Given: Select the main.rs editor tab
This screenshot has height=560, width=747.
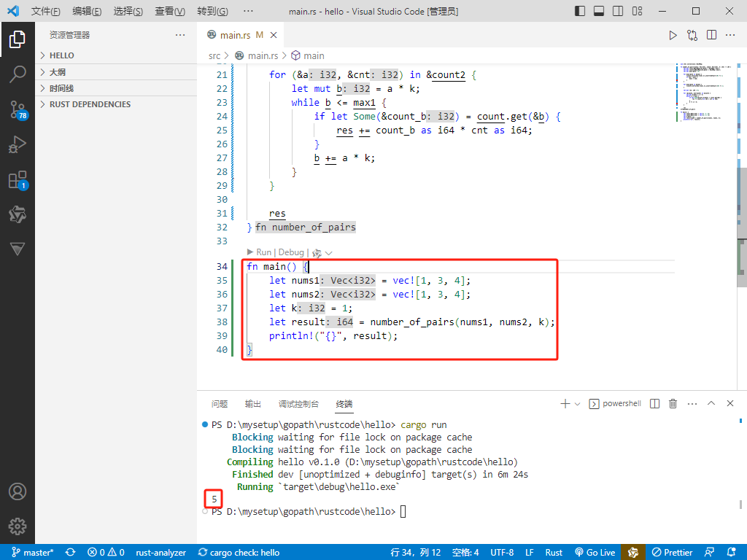Looking at the screenshot, I should pyautogui.click(x=241, y=35).
